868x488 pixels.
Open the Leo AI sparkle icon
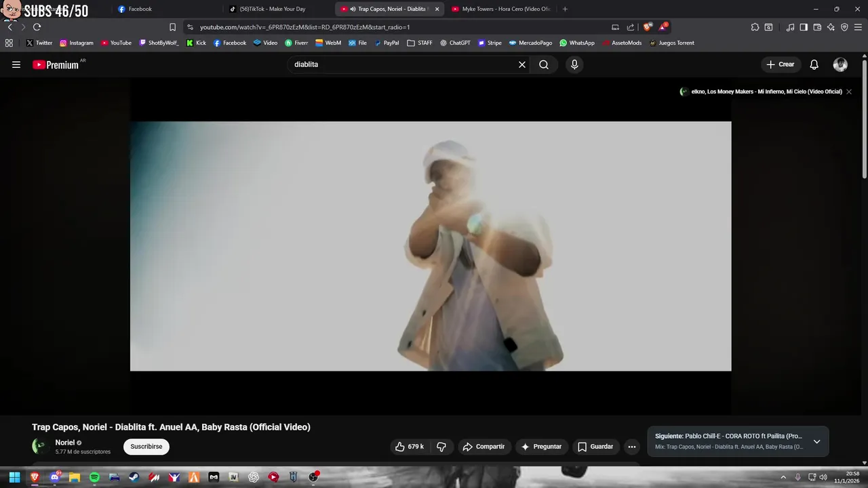point(831,27)
